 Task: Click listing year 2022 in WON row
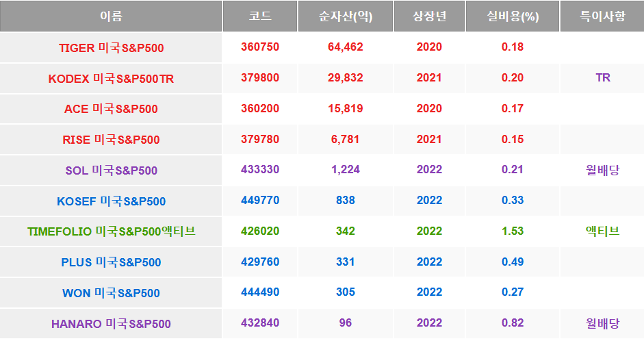(429, 292)
